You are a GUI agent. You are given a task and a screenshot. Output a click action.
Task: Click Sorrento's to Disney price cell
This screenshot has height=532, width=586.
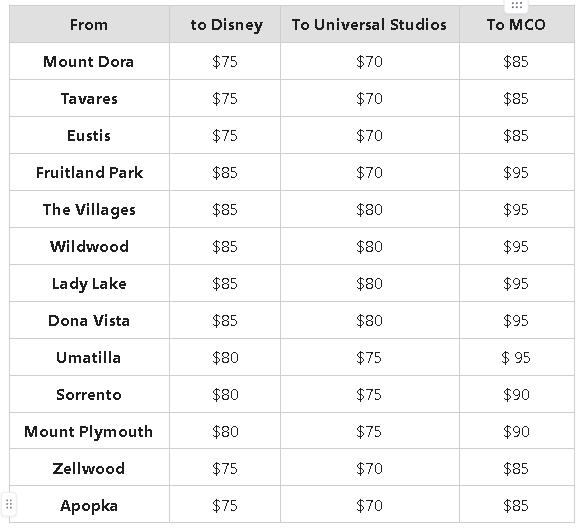tap(225, 394)
